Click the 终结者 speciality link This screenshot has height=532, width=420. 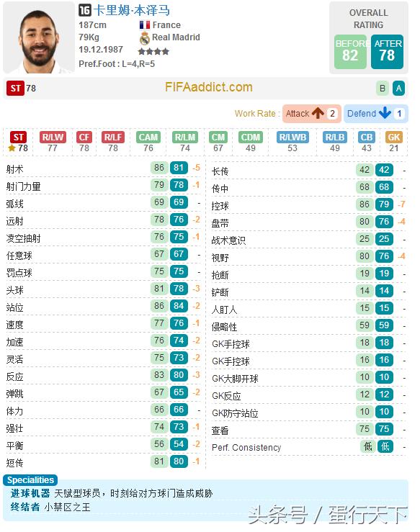click(x=25, y=507)
